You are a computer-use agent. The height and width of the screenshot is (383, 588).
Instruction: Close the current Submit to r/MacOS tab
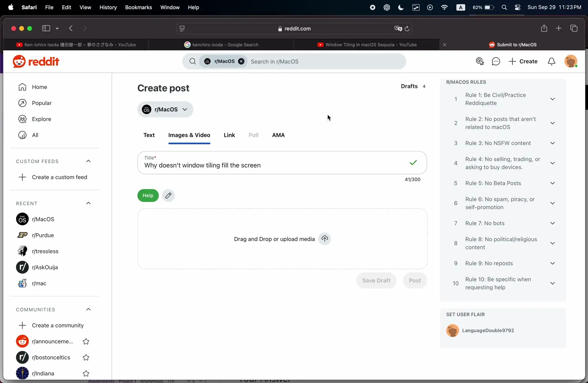tap(445, 45)
